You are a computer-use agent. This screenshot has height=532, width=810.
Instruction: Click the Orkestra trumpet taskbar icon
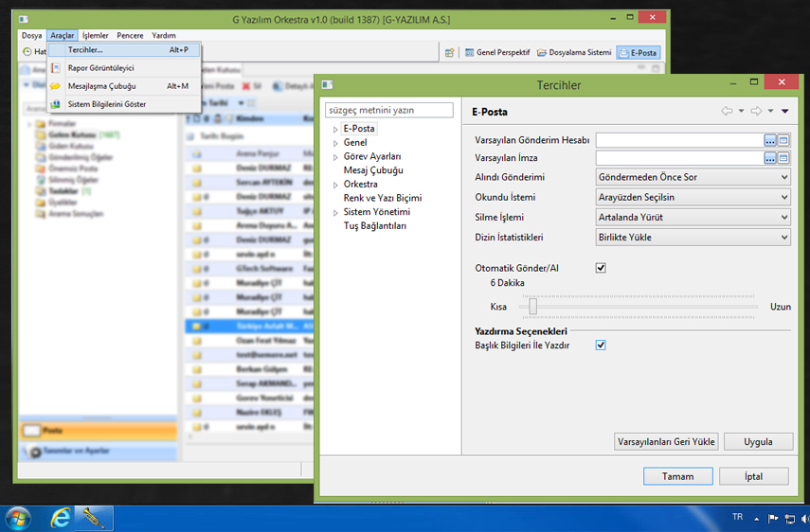tap(94, 518)
